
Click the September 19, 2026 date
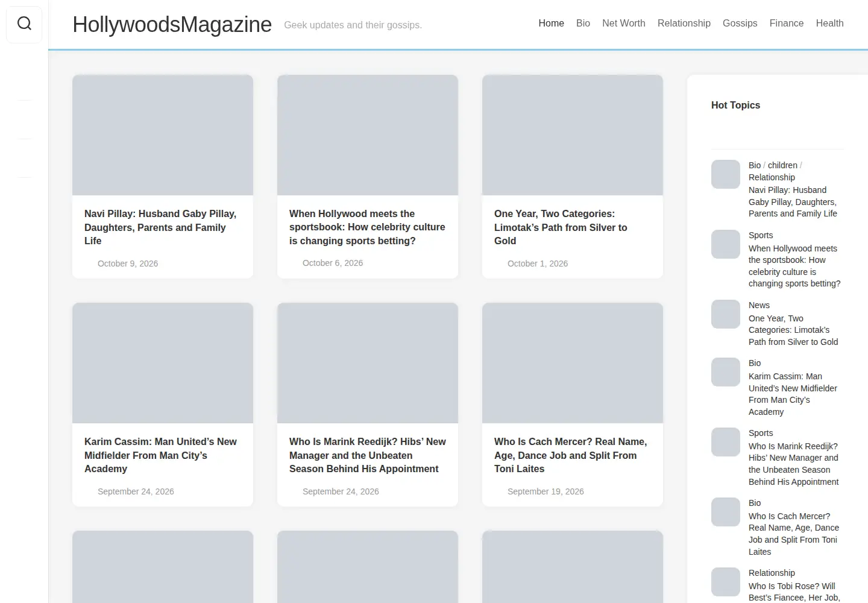tap(546, 491)
